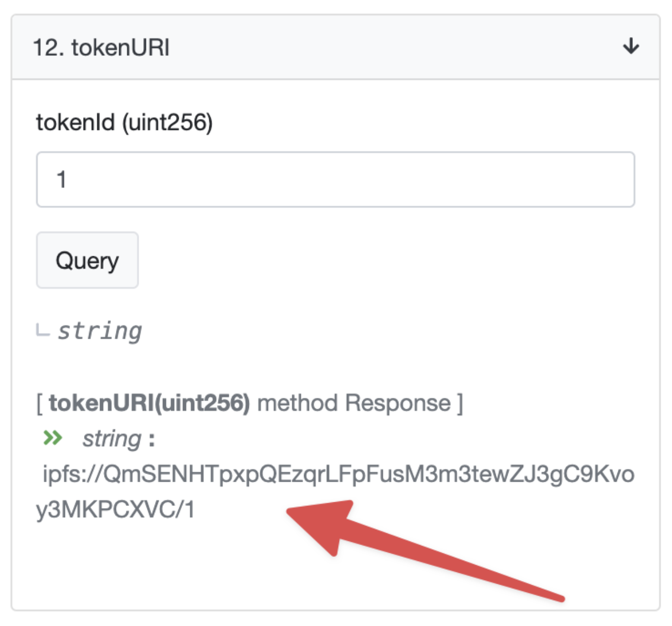
Task: Click the words method Response
Action: [354, 403]
